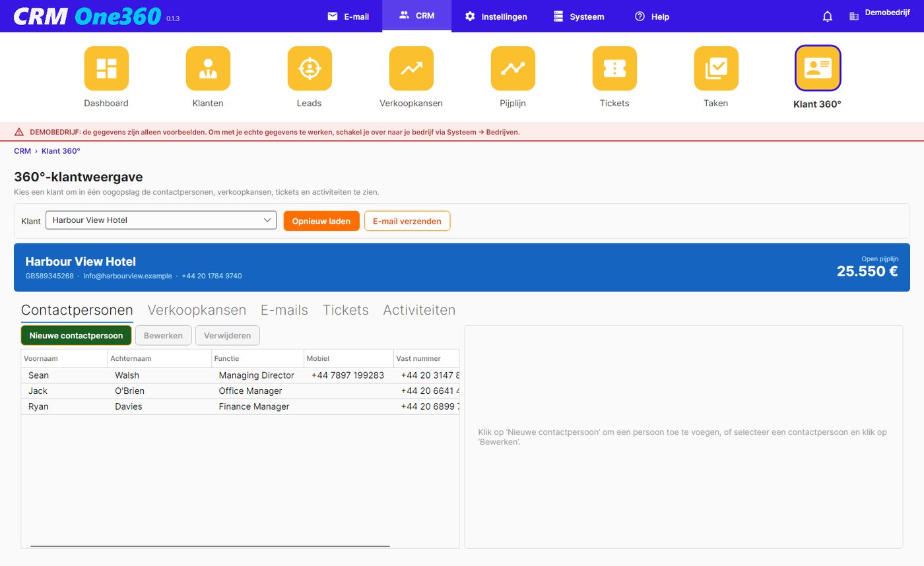Open the Tickets icon tile
This screenshot has width=924, height=566.
coord(614,69)
